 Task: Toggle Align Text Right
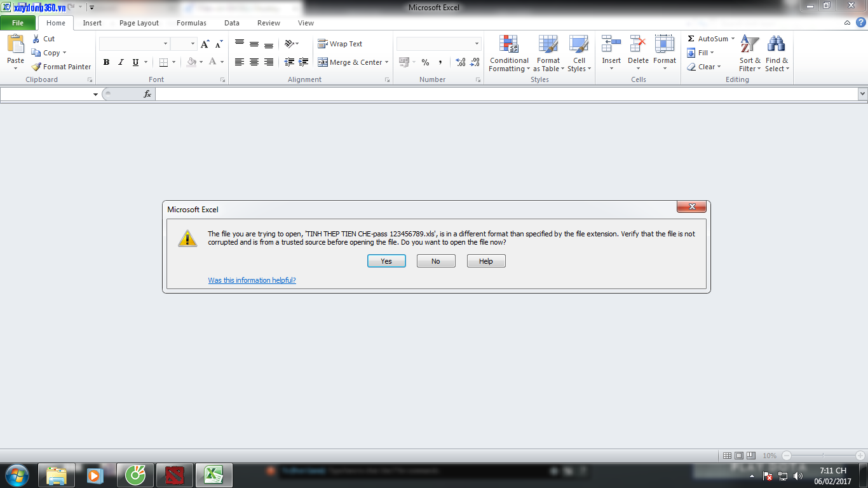coord(269,62)
